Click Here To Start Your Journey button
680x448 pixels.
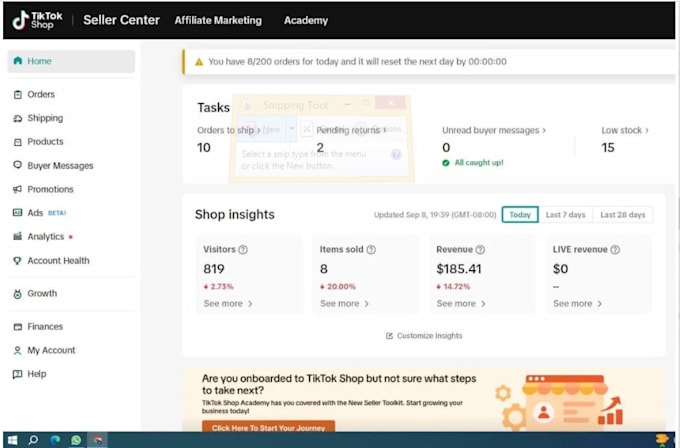coord(268,427)
